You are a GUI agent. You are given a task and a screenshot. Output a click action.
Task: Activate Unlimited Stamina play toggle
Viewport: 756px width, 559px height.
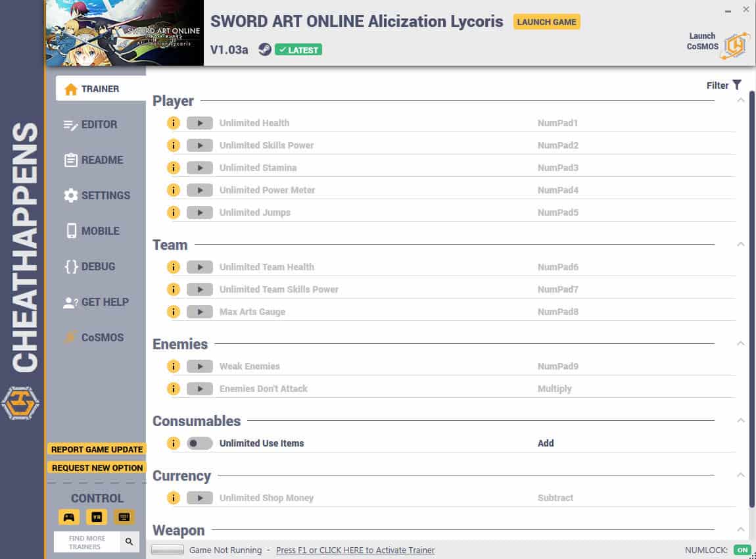[200, 168]
